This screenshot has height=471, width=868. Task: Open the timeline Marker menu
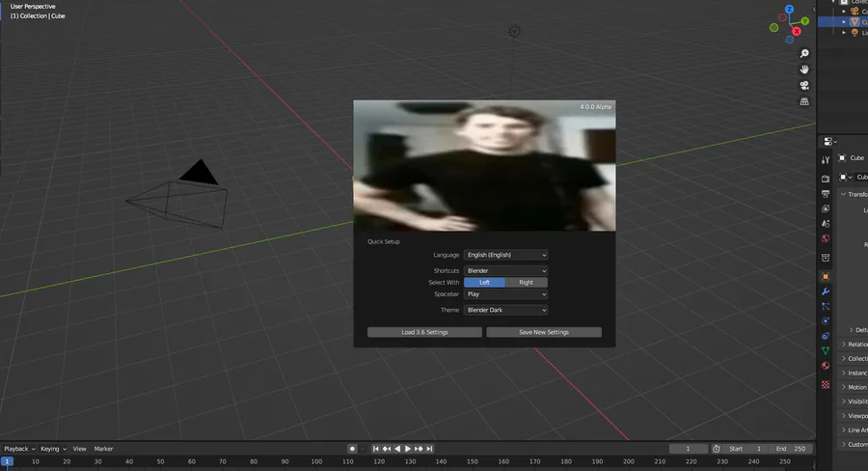click(x=103, y=449)
